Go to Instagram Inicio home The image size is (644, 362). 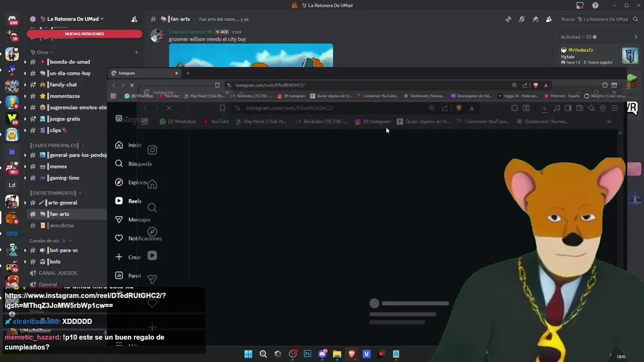point(128,145)
